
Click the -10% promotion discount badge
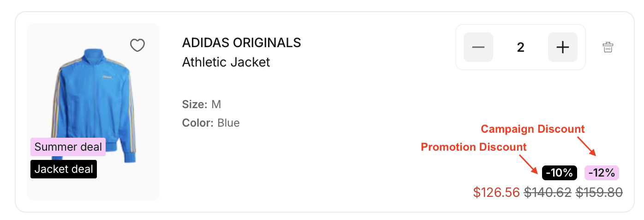click(560, 173)
